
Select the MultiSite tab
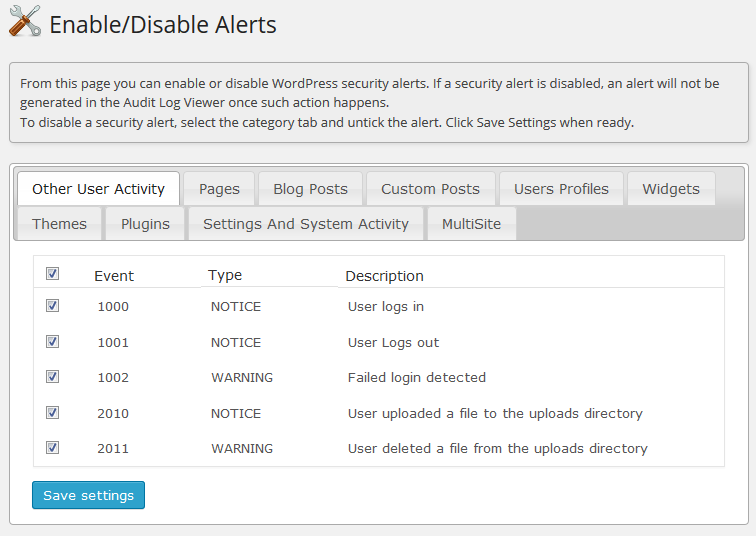(x=472, y=224)
